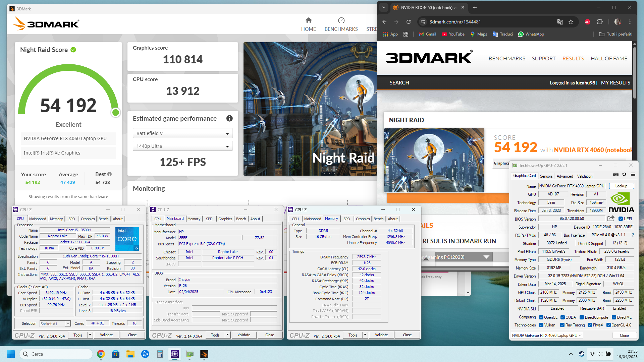Open File Explorer from taskbar
This screenshot has width=644, height=362.
coord(130,354)
